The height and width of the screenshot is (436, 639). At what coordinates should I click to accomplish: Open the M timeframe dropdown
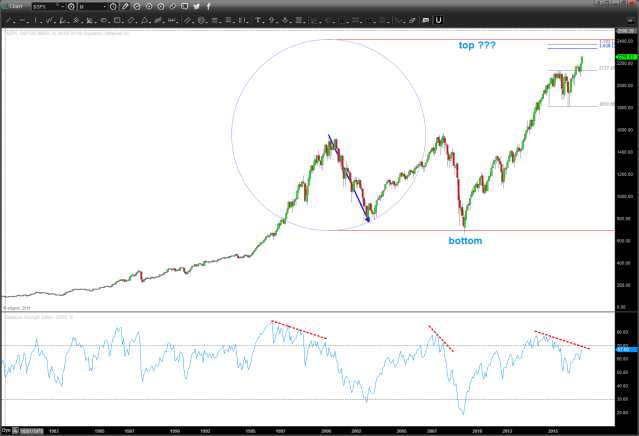[x=105, y=7]
